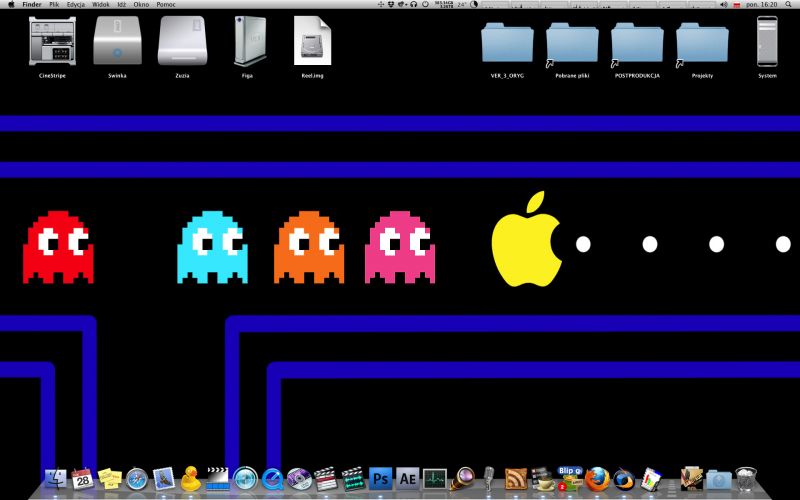The height and width of the screenshot is (500, 800).
Task: Click the 24° temperature menu bar item
Action: click(462, 4)
